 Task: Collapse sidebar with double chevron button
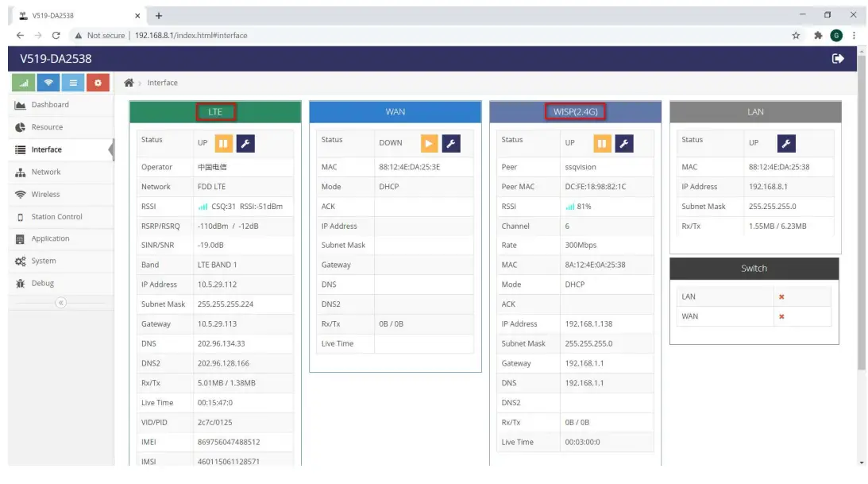tap(61, 303)
